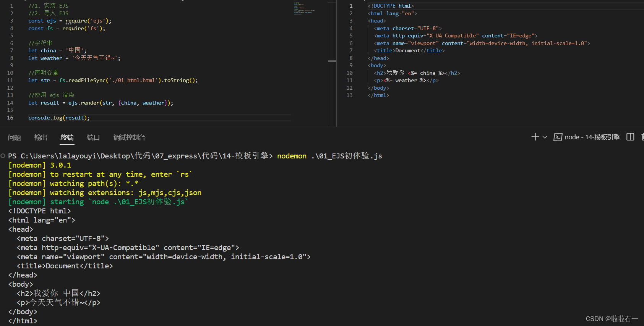This screenshot has width=644, height=326.
Task: Click line const fs = require('fs');
Action: pos(67,28)
